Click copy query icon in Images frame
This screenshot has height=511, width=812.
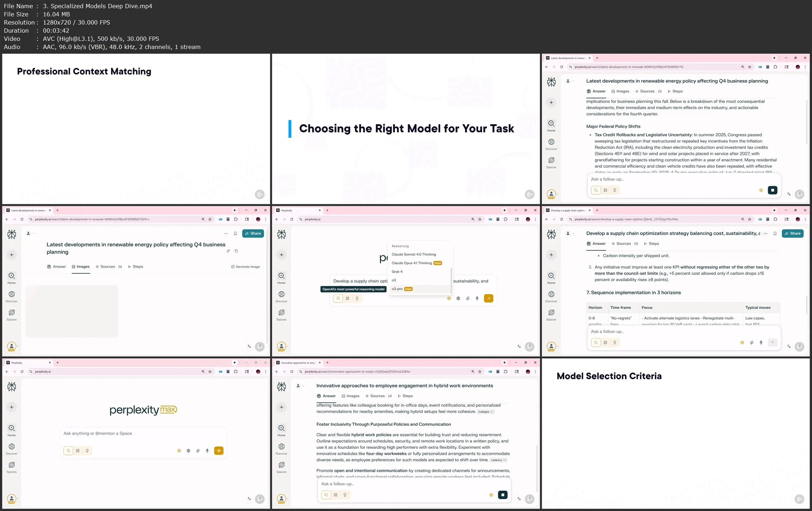pyautogui.click(x=236, y=251)
